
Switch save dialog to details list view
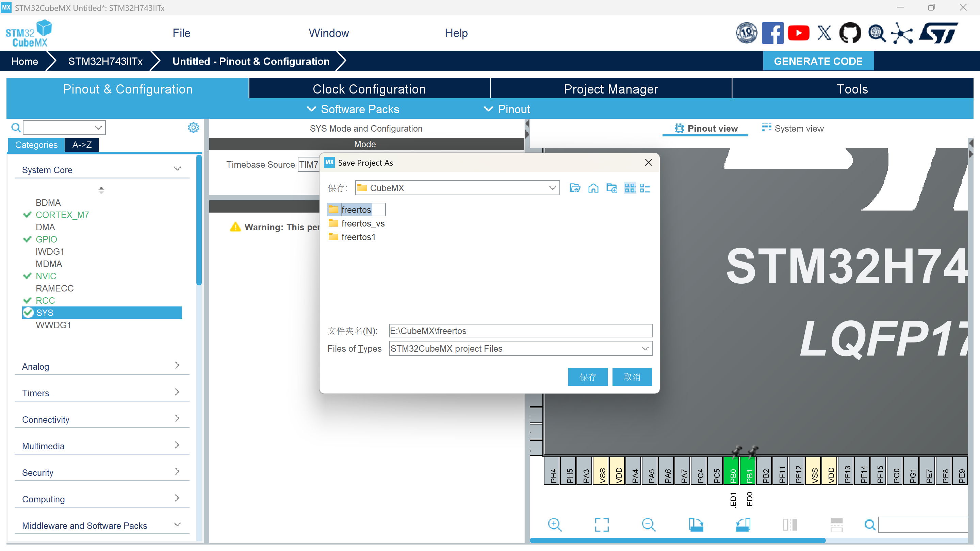point(645,188)
